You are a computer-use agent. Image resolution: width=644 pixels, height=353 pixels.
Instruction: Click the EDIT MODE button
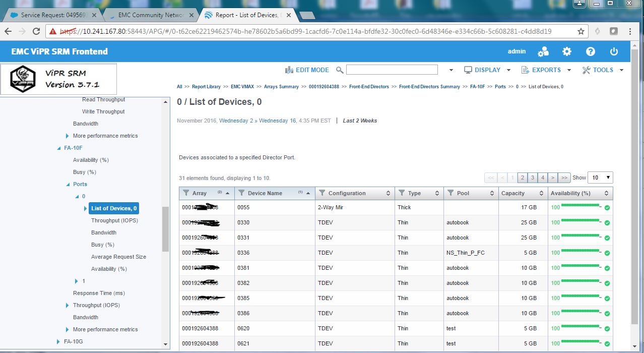pos(307,70)
